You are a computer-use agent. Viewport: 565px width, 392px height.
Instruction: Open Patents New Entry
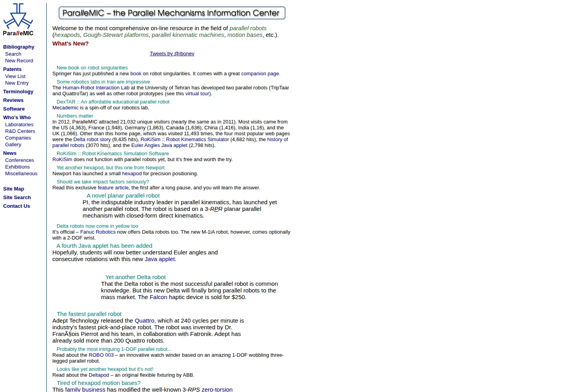point(17,83)
